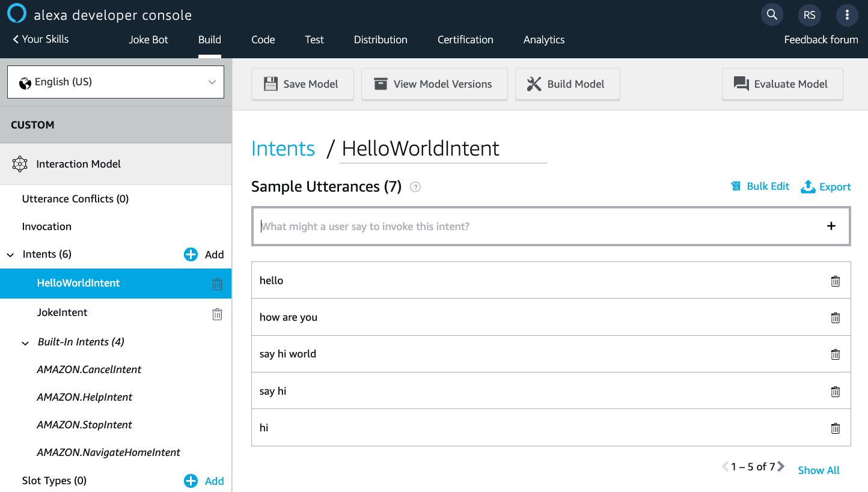Click the help tooltip next to Sample Utterances
This screenshot has height=492, width=868.
[x=415, y=187]
